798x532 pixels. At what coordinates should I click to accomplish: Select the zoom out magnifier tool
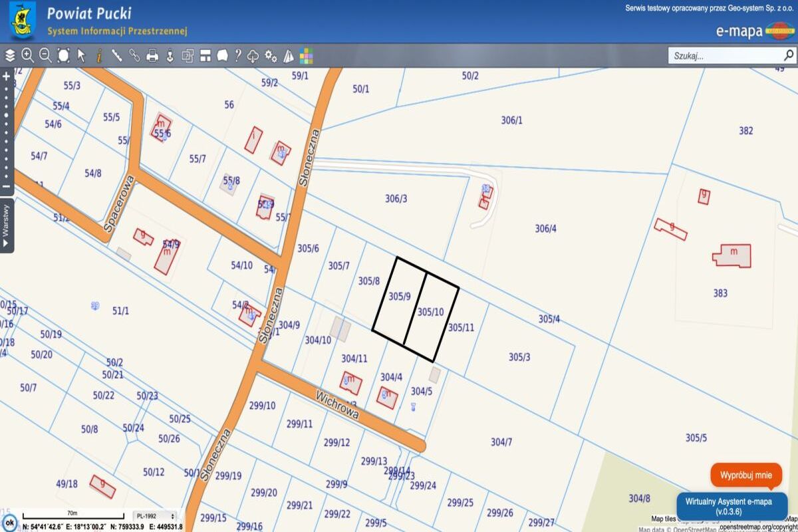(x=45, y=55)
